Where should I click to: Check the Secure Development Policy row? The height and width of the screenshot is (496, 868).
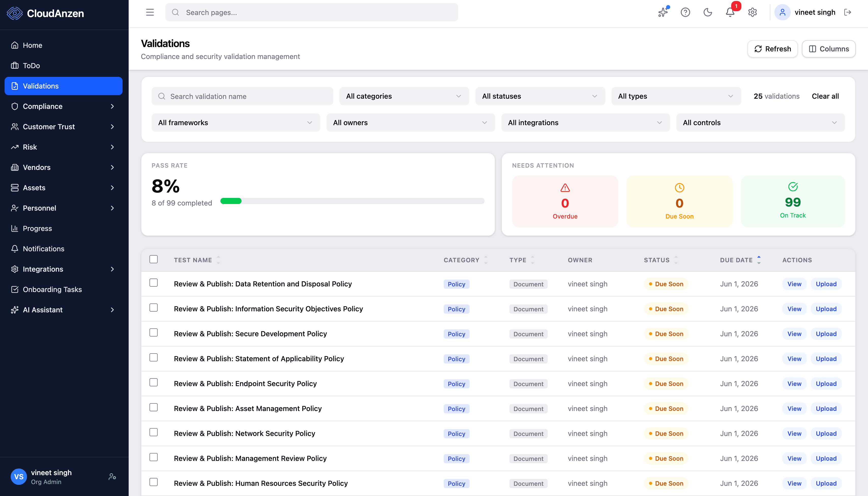154,332
